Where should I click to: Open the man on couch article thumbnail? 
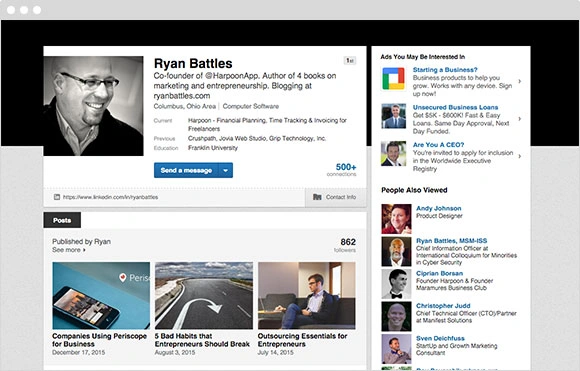coord(307,296)
